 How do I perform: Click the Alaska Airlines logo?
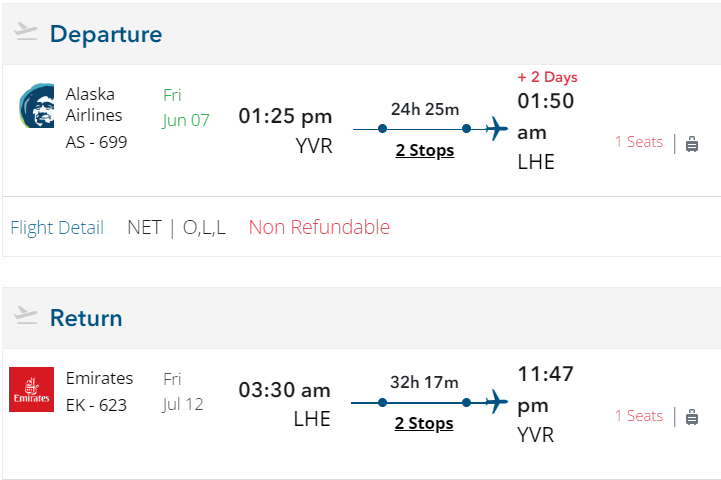tap(36, 107)
